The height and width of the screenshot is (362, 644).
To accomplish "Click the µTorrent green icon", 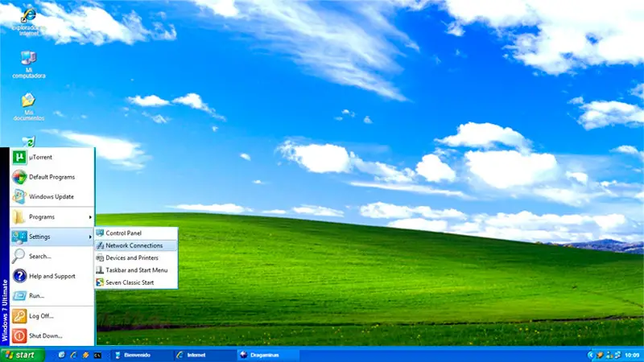I will pos(19,157).
